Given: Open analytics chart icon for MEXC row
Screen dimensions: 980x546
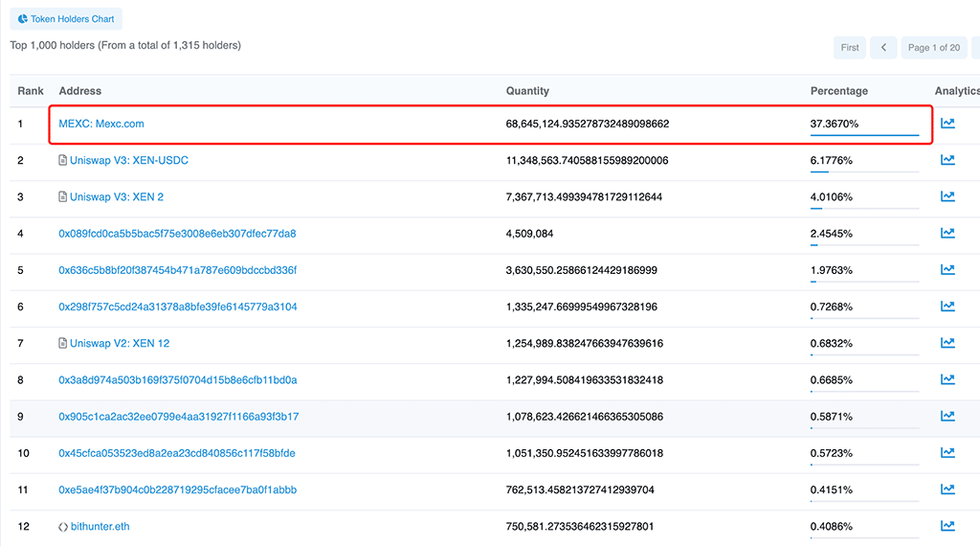Looking at the screenshot, I should 947,124.
